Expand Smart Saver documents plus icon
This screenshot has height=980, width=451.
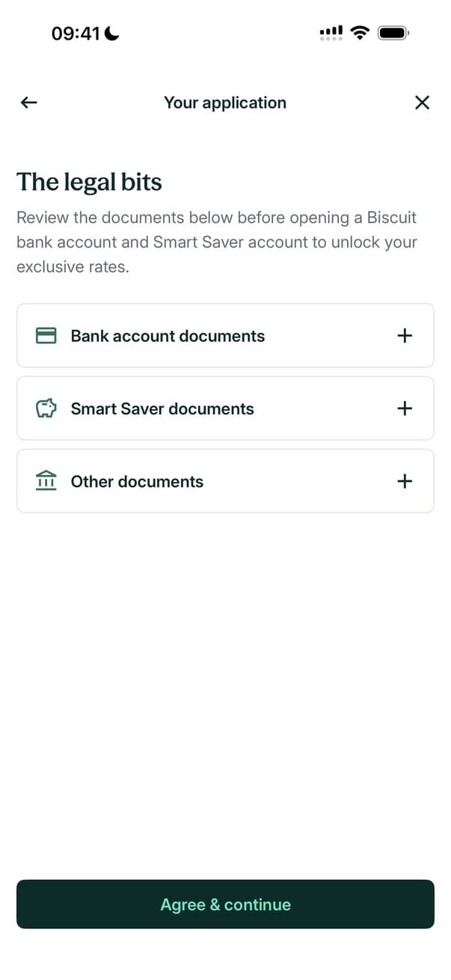click(405, 408)
